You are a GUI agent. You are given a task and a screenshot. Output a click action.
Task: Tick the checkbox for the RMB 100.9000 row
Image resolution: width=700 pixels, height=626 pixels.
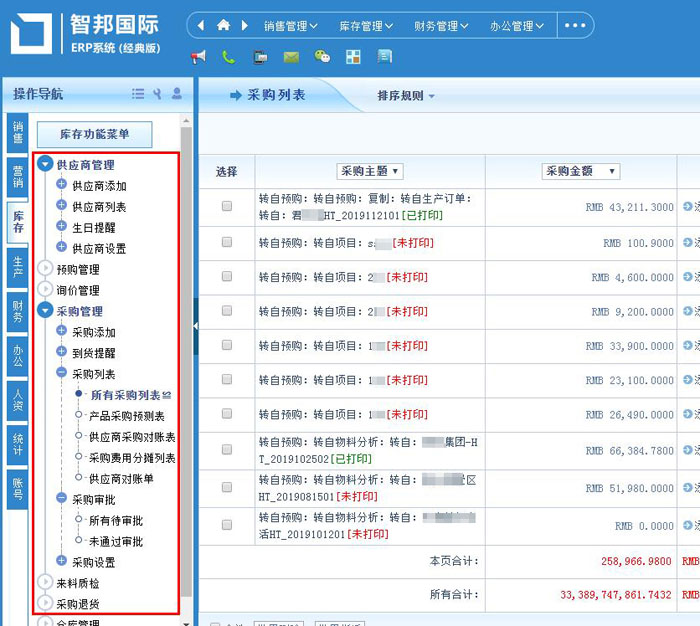[x=227, y=242]
